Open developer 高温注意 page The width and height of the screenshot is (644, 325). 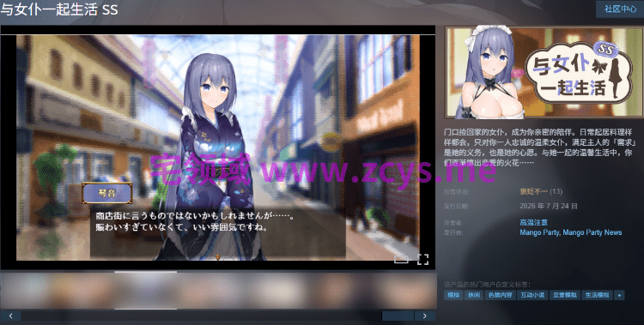coord(533,222)
